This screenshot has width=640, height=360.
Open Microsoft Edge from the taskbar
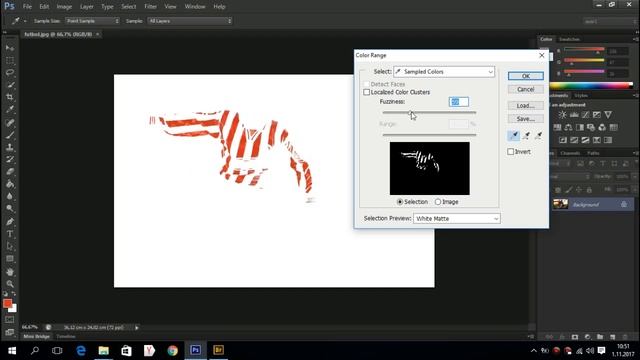pyautogui.click(x=81, y=350)
